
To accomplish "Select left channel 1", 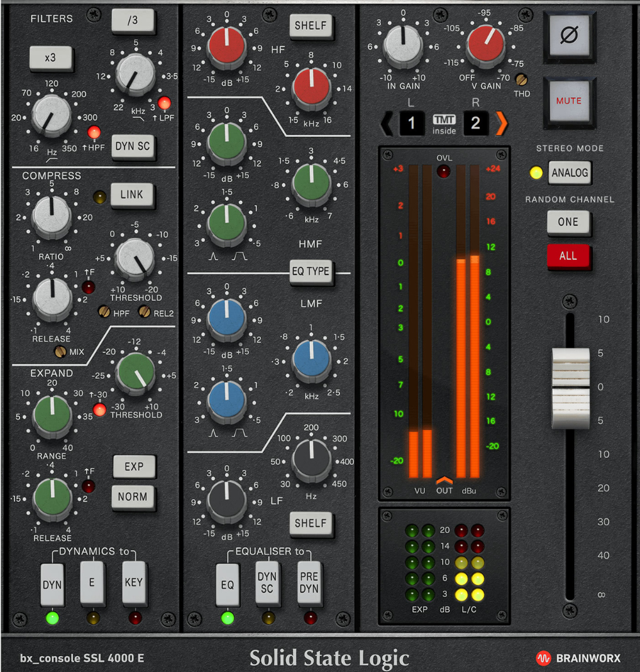I will (412, 122).
